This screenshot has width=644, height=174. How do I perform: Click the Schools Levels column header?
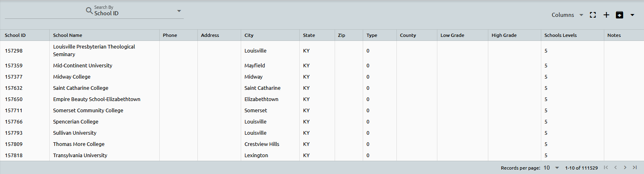[x=560, y=35]
